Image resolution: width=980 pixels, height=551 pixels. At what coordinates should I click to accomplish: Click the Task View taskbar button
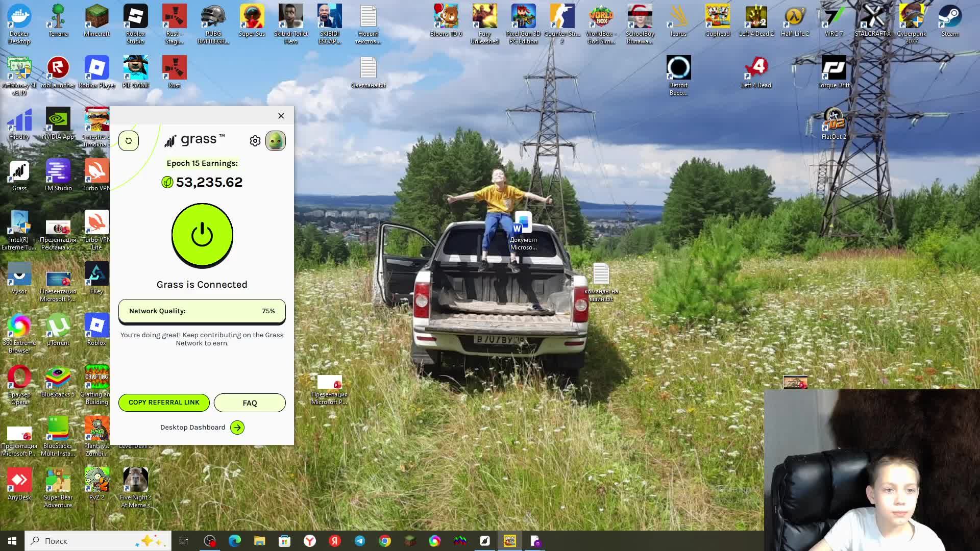(184, 541)
